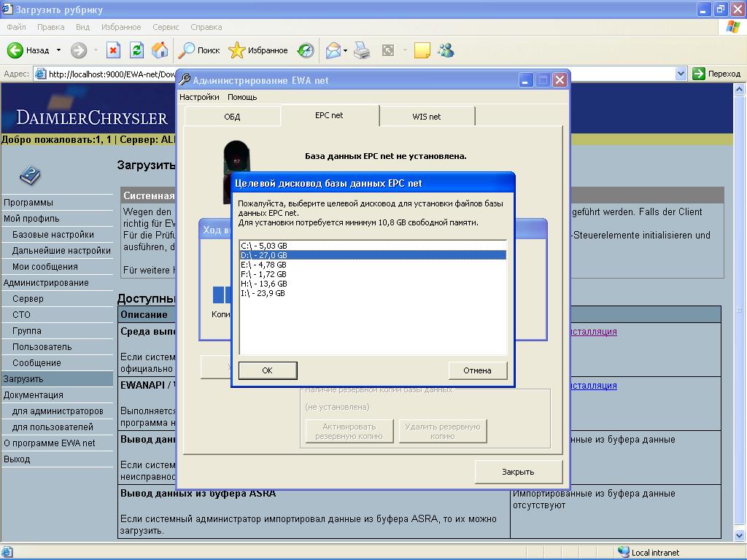Open browser History clock icon
The image size is (747, 560).
coord(306,50)
